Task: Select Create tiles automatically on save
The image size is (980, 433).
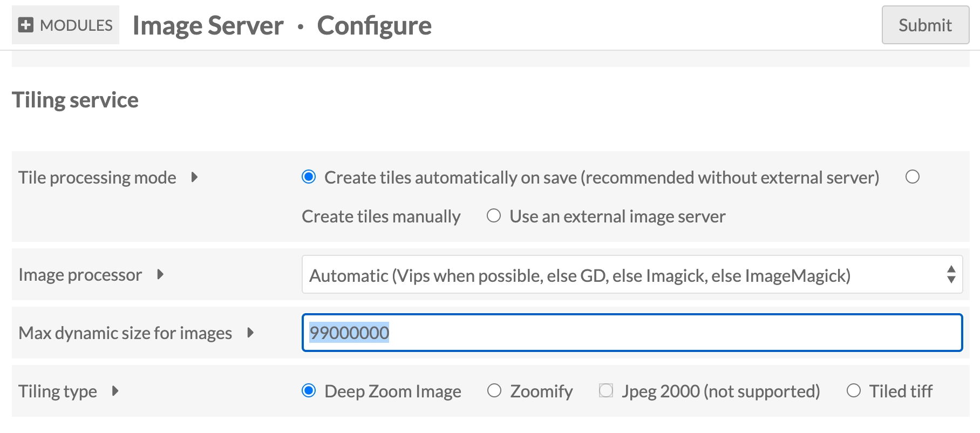Action: pyautogui.click(x=309, y=177)
